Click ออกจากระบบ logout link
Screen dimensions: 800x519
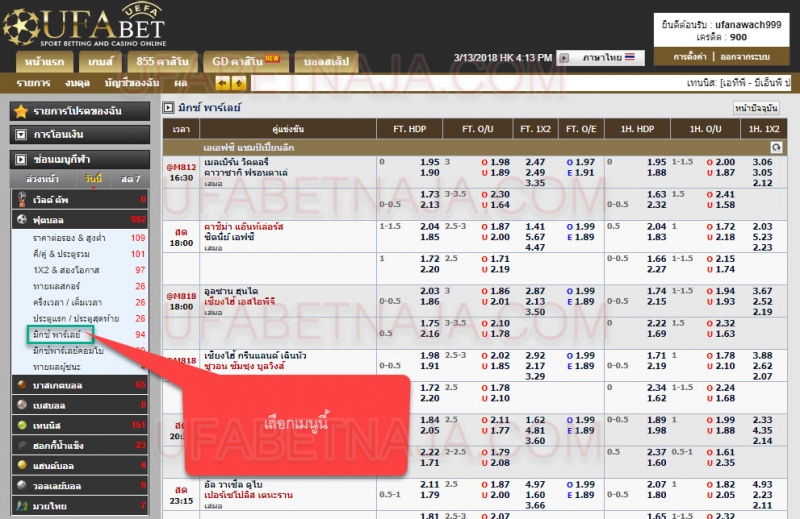[745, 57]
